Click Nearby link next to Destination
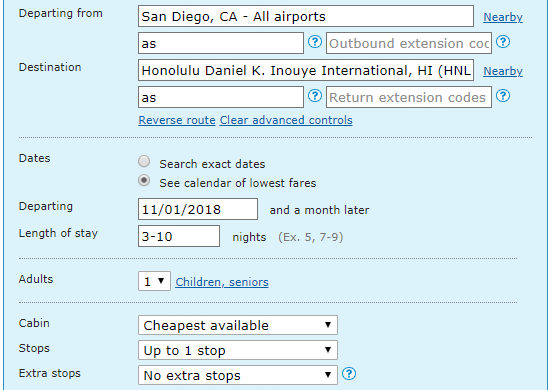This screenshot has width=550, height=390. click(503, 71)
